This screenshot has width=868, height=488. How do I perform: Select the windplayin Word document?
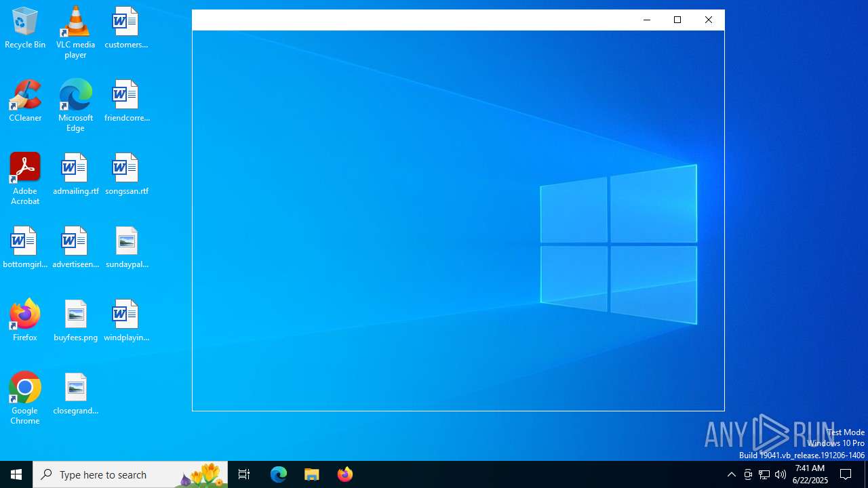126,321
